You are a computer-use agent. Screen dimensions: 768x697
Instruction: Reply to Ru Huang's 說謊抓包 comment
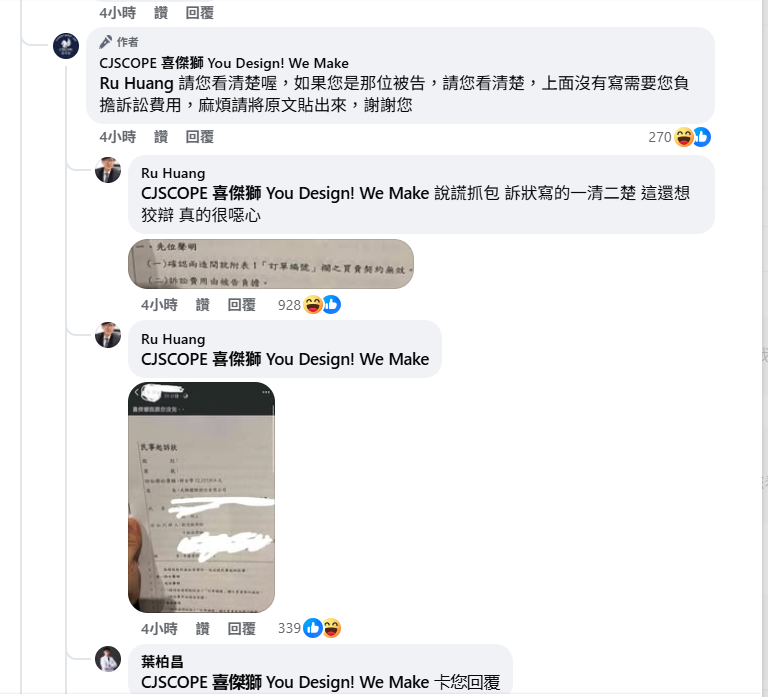pos(241,305)
